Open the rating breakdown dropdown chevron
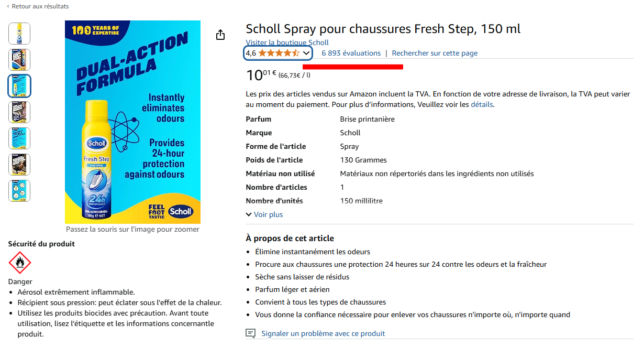 306,53
